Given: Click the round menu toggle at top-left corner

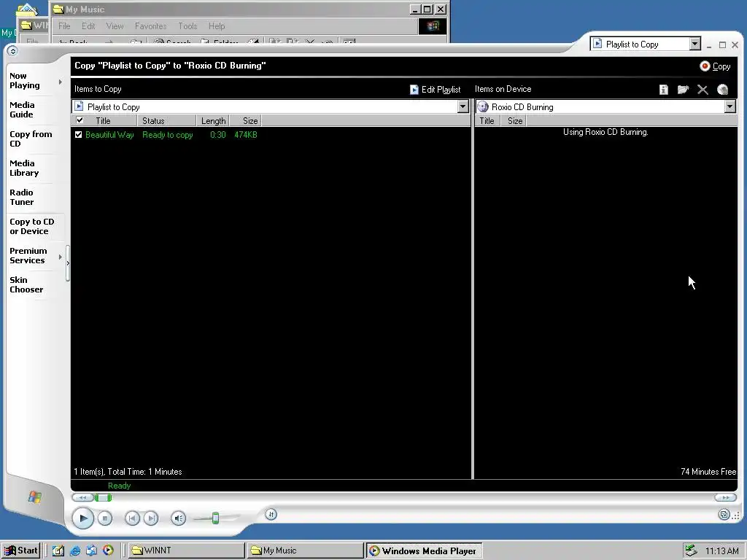Looking at the screenshot, I should tap(13, 50).
